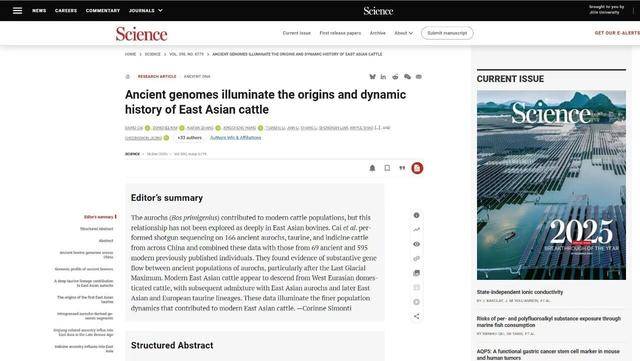This screenshot has height=361, width=640.
Task: Jump to 'The origins of the first East Asian taurine'
Action: 85,299
